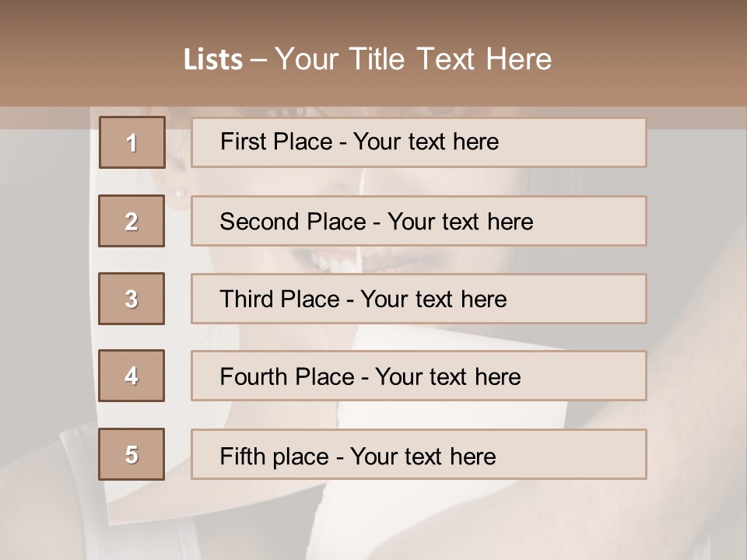
Task: Click the box showing number 3
Action: 132,299
